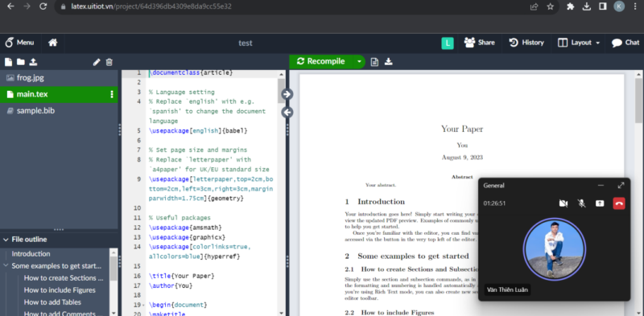The width and height of the screenshot is (644, 316).
Task: Click the 'Văn Thiên Luân' name label
Action: tap(508, 289)
